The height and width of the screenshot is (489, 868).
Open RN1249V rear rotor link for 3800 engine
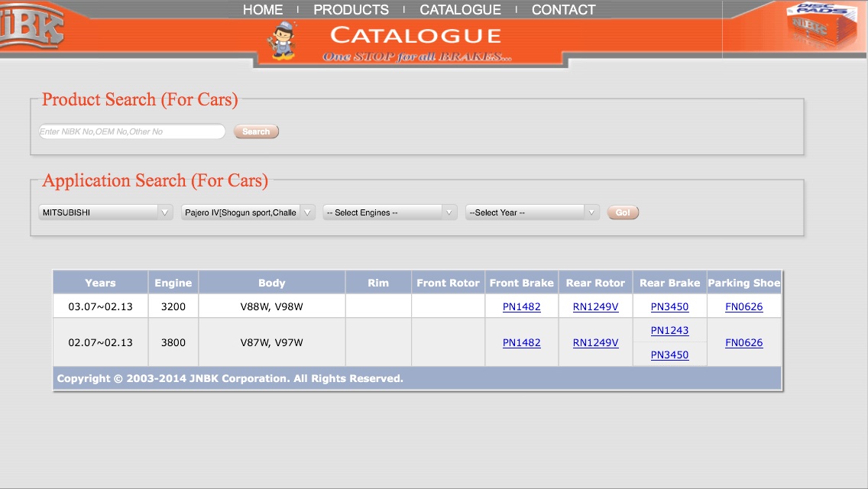pyautogui.click(x=595, y=342)
